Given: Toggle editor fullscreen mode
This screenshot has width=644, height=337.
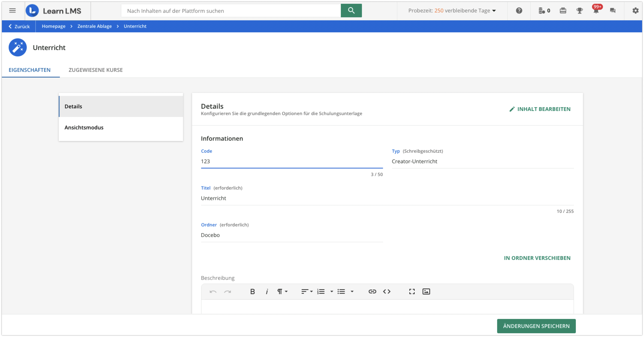Looking at the screenshot, I should tap(412, 291).
